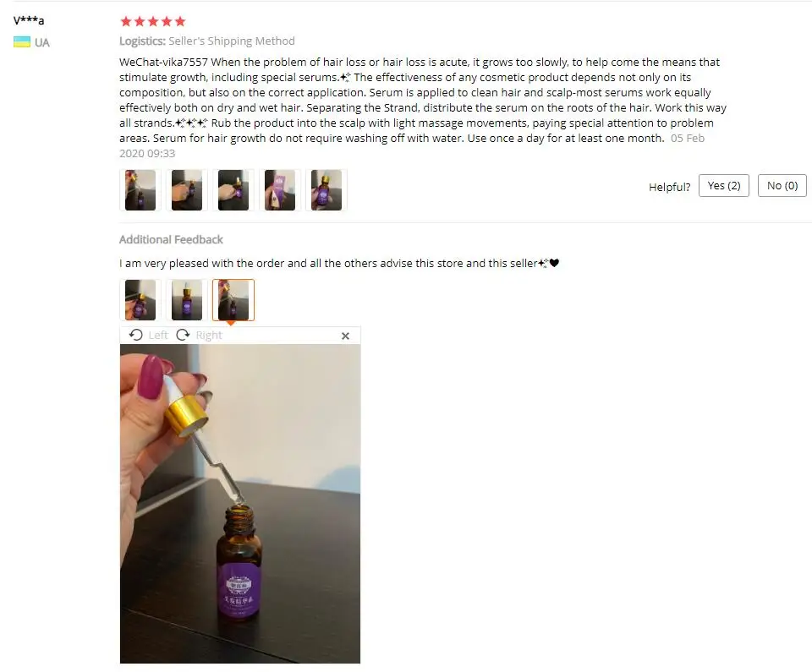The image size is (812, 672).
Task: Open the first review photo thumbnail
Action: (140, 190)
